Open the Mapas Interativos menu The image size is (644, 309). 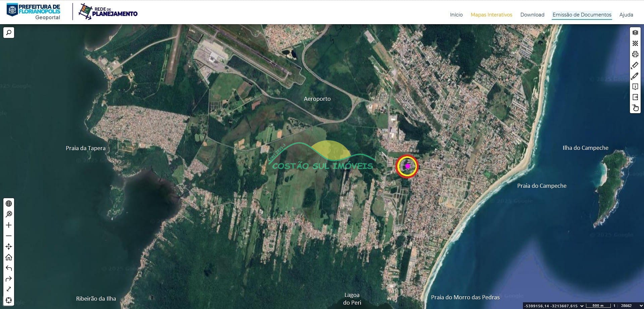point(491,15)
